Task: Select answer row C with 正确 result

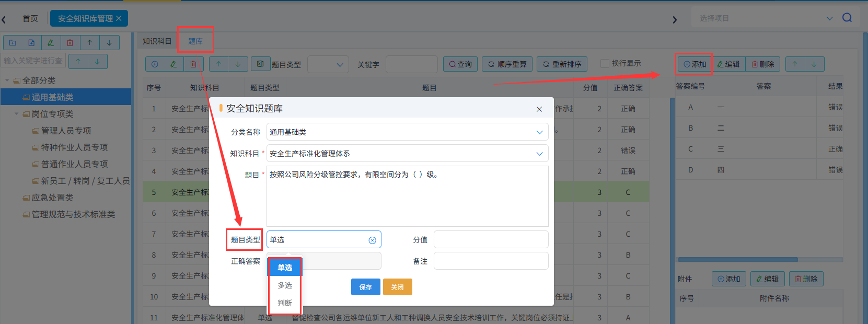Action: [x=759, y=149]
